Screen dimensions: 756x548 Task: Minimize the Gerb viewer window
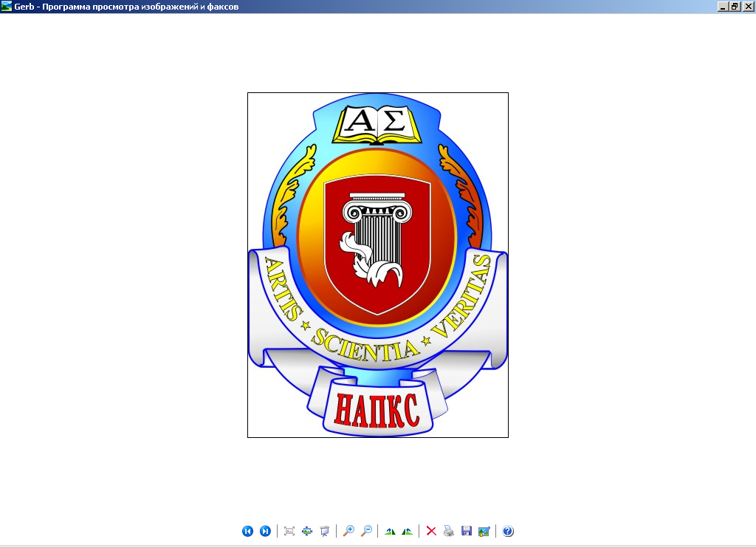[723, 6]
